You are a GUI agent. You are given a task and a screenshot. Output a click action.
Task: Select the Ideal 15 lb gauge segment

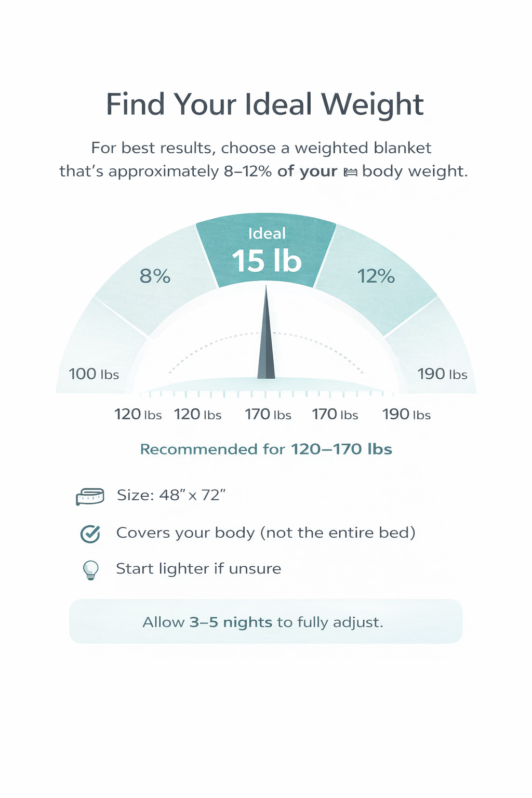pos(266,250)
